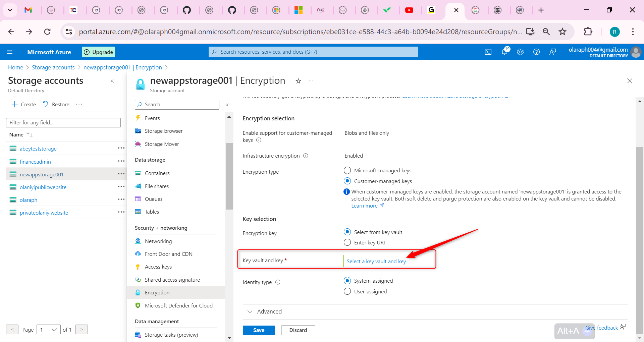The image size is (644, 342).
Task: Select Customer-managed keys option
Action: (x=347, y=181)
